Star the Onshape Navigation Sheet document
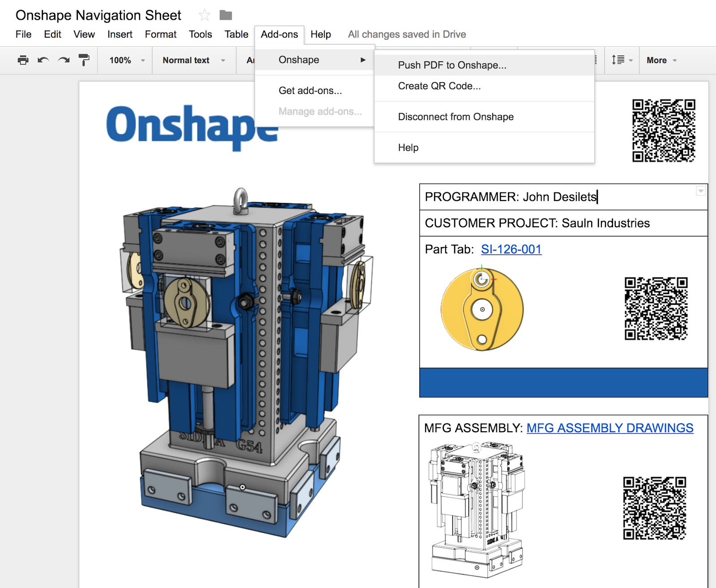716x588 pixels. (x=205, y=15)
